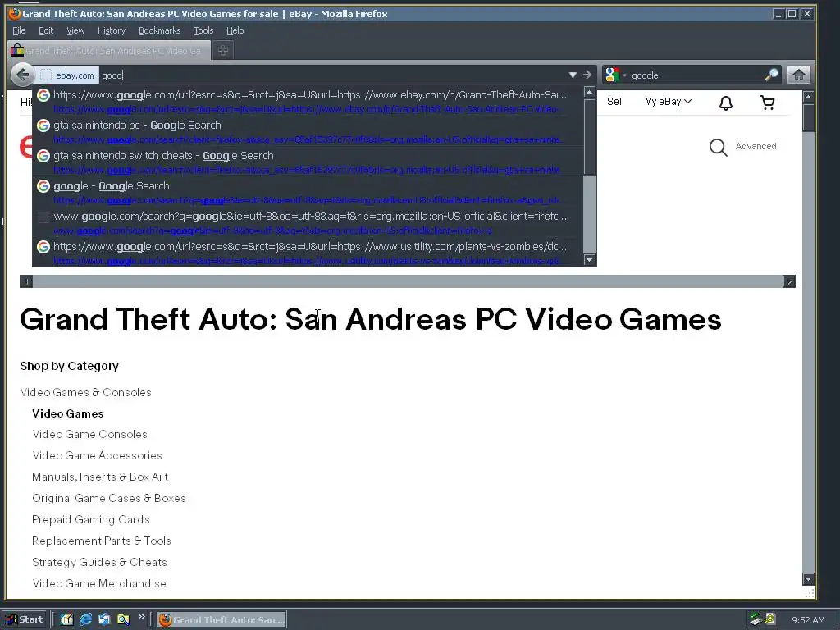This screenshot has width=840, height=630.
Task: Open a new tab with plus button
Action: pyautogui.click(x=223, y=50)
